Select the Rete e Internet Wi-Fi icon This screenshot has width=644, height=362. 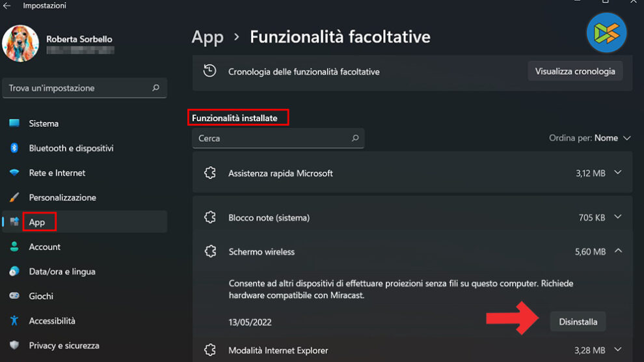point(14,173)
